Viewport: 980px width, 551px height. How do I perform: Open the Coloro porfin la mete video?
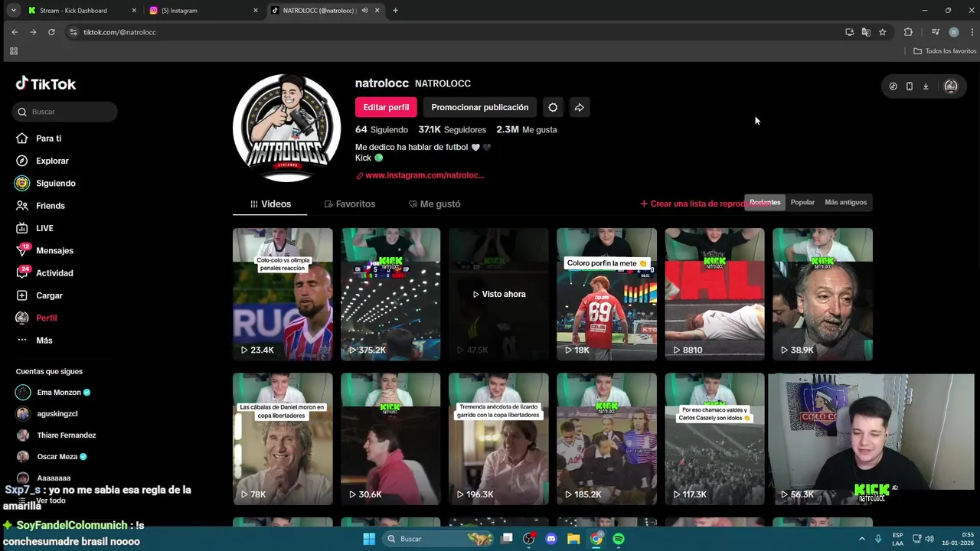[x=606, y=294]
